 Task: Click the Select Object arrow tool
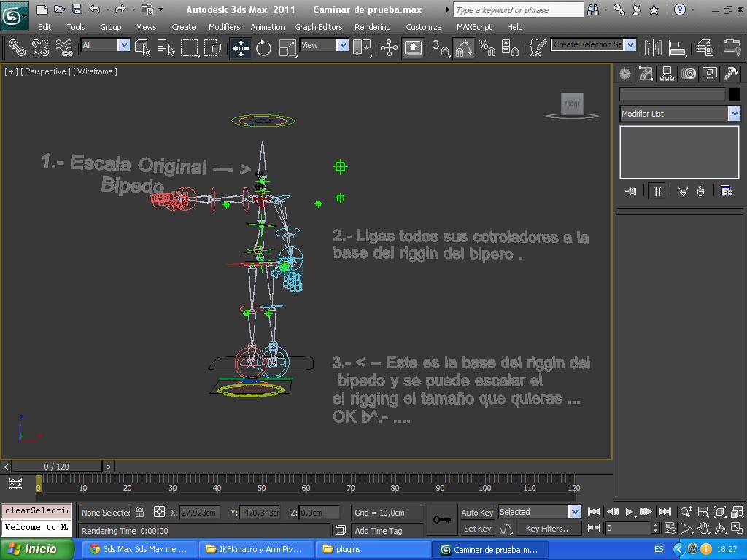click(x=143, y=48)
